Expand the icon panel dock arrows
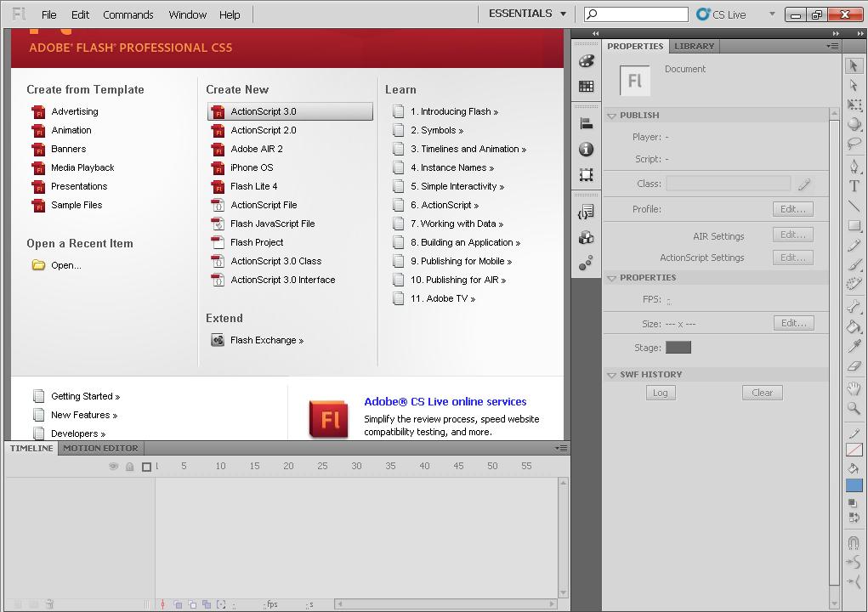 click(x=595, y=34)
